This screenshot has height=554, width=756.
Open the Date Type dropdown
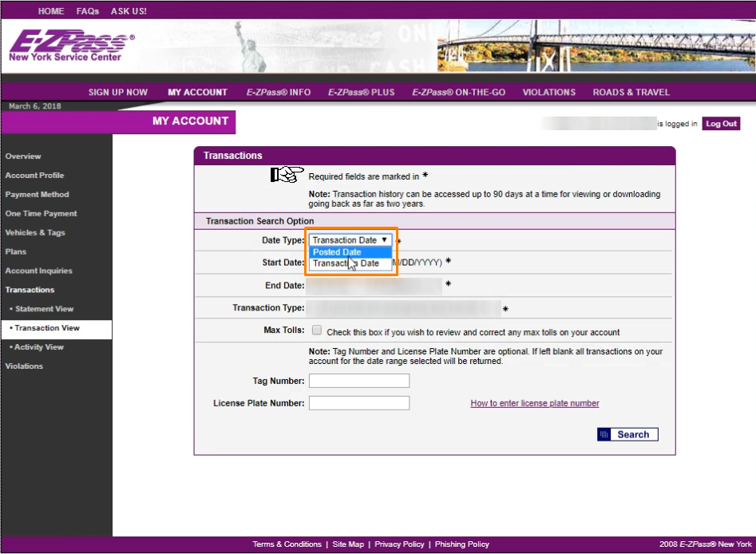350,239
